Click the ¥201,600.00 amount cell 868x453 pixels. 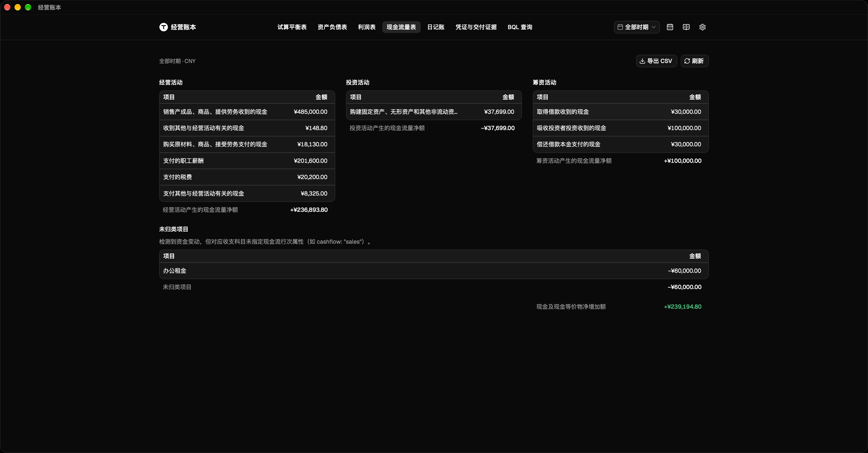pos(310,161)
